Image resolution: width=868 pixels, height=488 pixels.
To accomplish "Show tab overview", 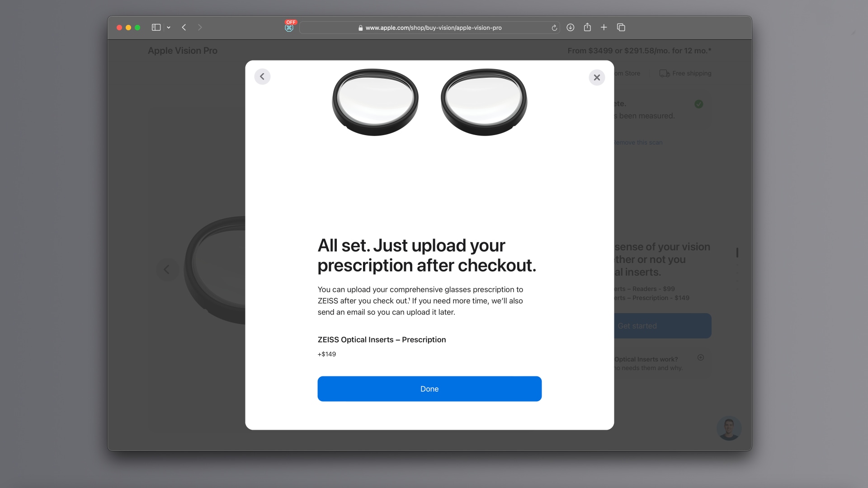I will (621, 28).
